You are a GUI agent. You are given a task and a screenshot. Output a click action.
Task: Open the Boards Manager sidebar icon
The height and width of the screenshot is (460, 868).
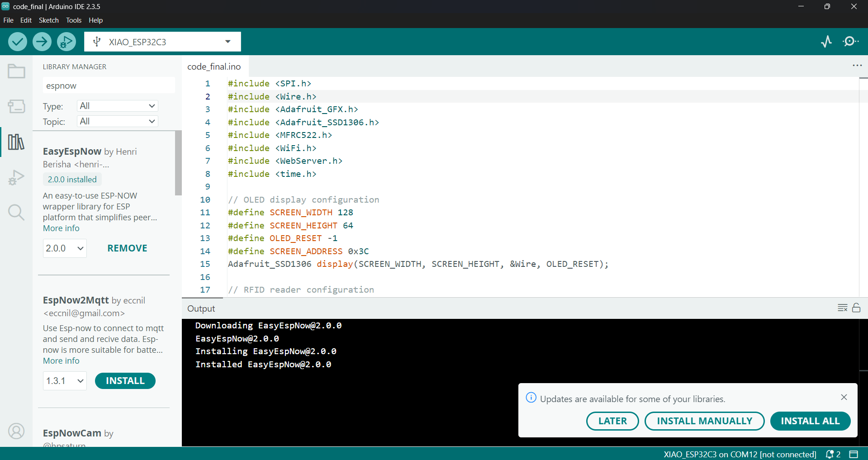click(16, 106)
